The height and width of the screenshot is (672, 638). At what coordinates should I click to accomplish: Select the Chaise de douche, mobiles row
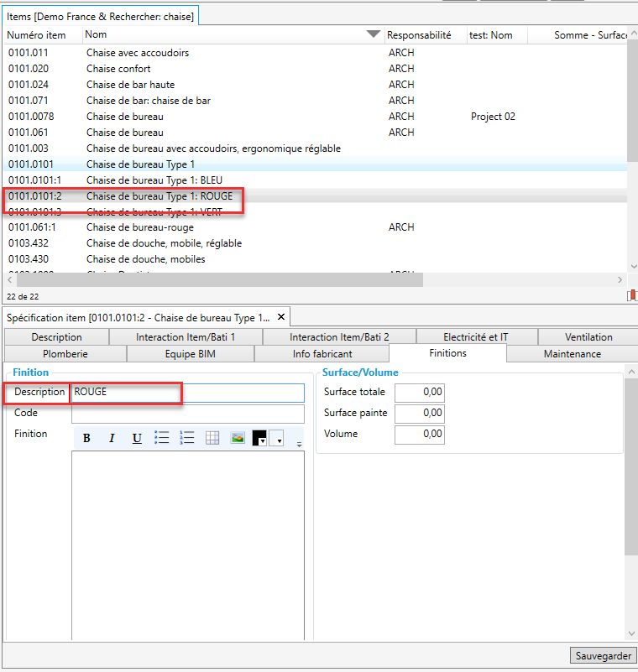(x=146, y=259)
